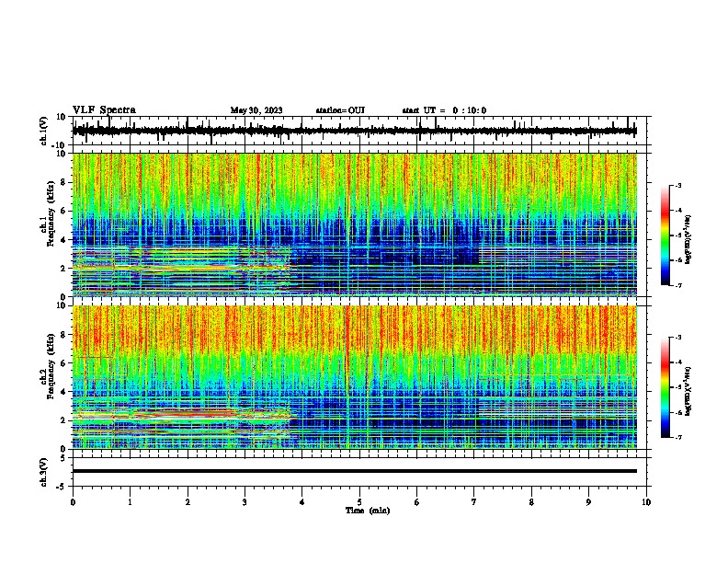
Task: Click the "VLF Spectra" plot title
Action: [104, 110]
